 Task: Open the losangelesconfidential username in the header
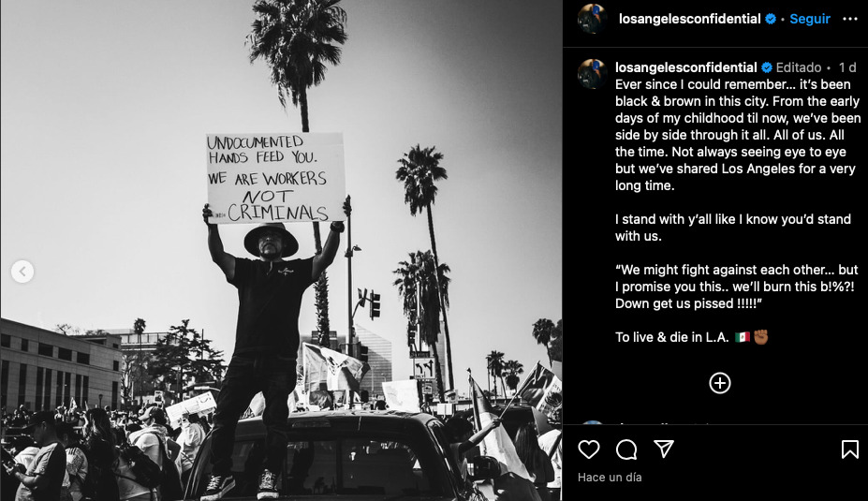[x=689, y=19]
